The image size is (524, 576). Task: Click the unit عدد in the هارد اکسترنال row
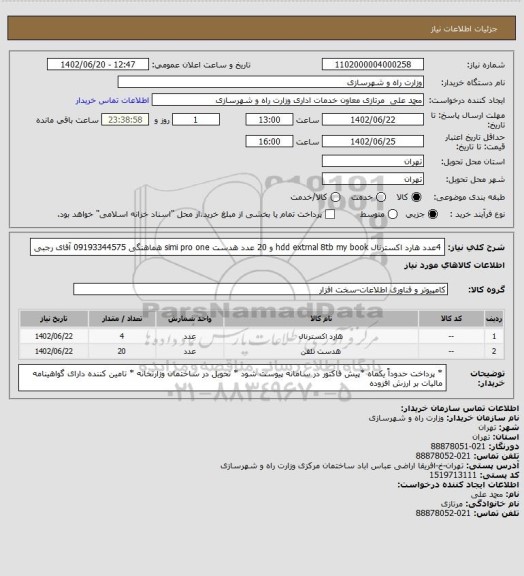point(190,336)
